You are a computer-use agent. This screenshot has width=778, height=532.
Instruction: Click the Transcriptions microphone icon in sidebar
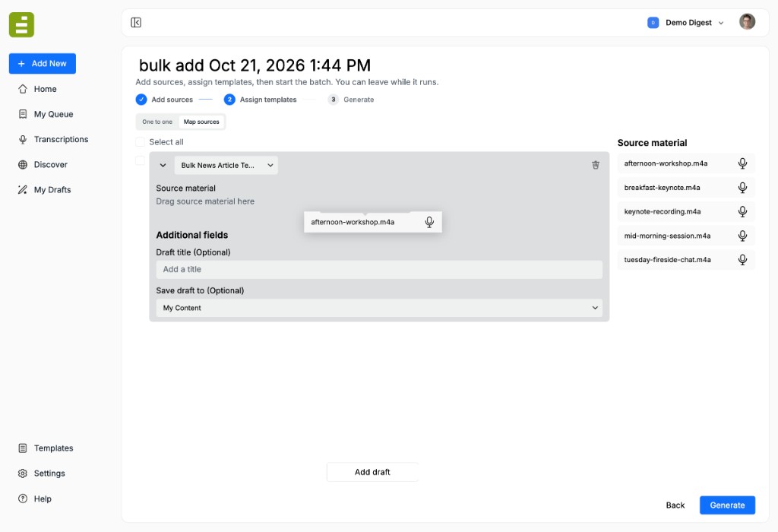click(23, 139)
